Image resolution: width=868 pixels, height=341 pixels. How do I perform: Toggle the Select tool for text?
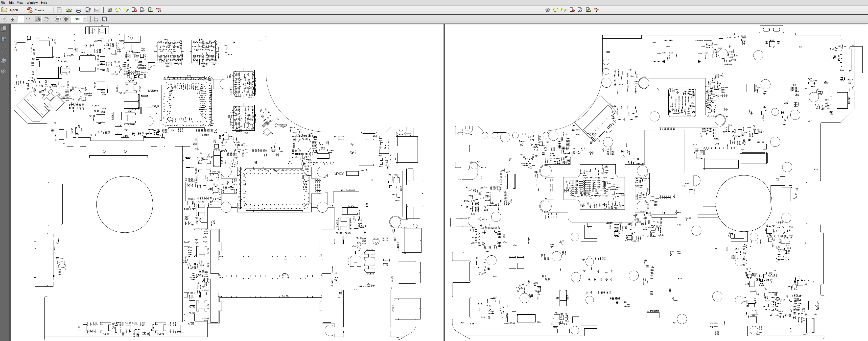tap(38, 19)
